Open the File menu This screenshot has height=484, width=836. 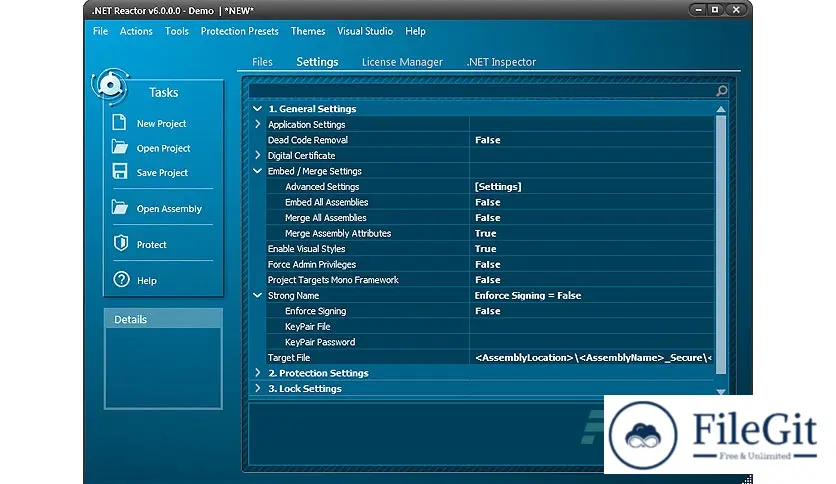100,31
